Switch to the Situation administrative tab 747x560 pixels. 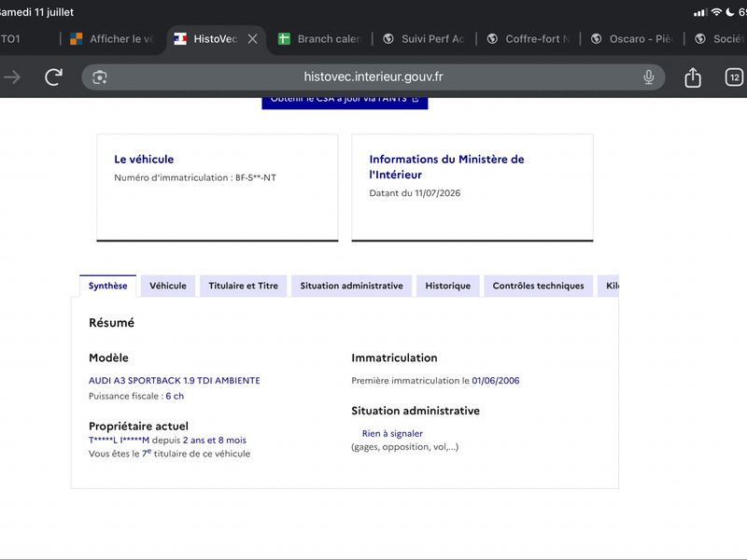pos(352,286)
